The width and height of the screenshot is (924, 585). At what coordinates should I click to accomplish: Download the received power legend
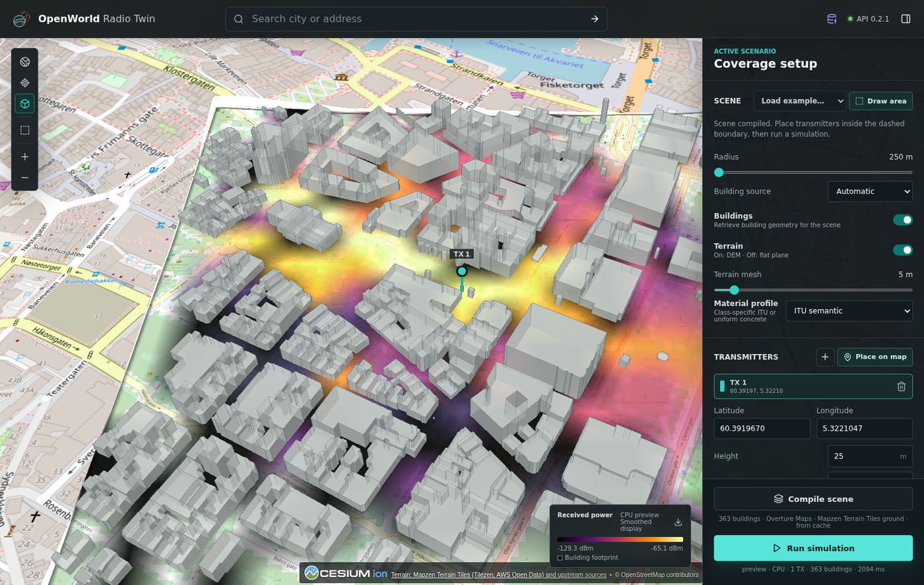(678, 522)
